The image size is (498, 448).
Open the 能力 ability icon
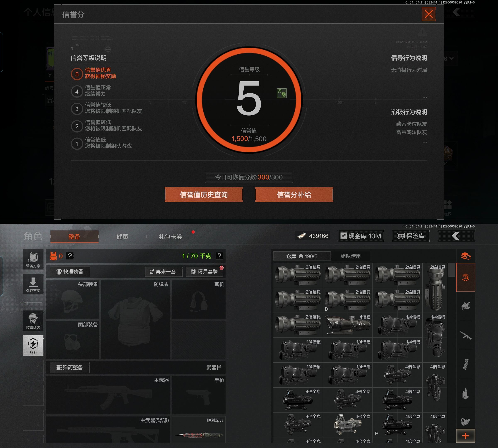coord(33,345)
